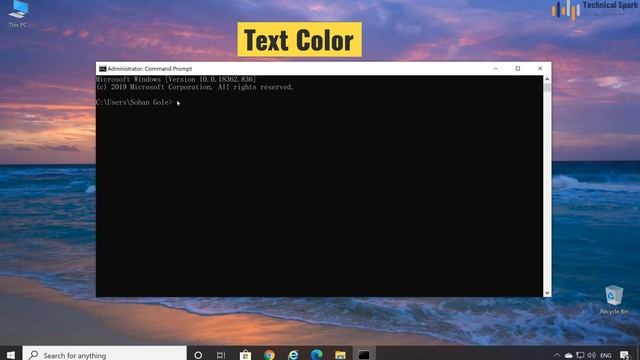Maximize the Command Prompt window
The width and height of the screenshot is (640, 360).
pos(518,69)
